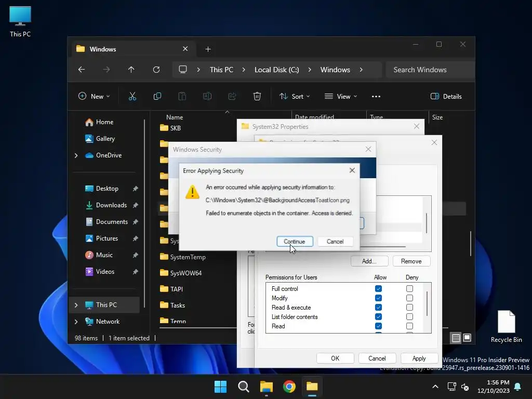Close the Windows tab

click(185, 49)
